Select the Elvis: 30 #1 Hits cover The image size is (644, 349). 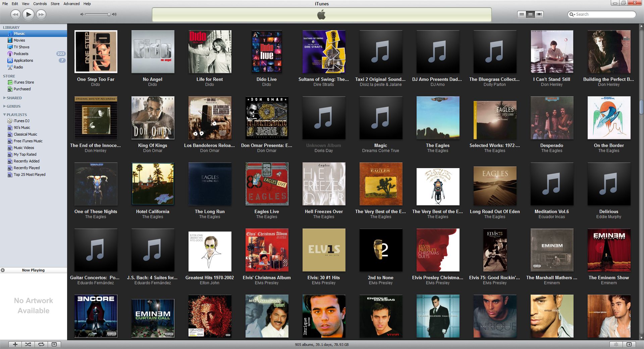(x=324, y=250)
